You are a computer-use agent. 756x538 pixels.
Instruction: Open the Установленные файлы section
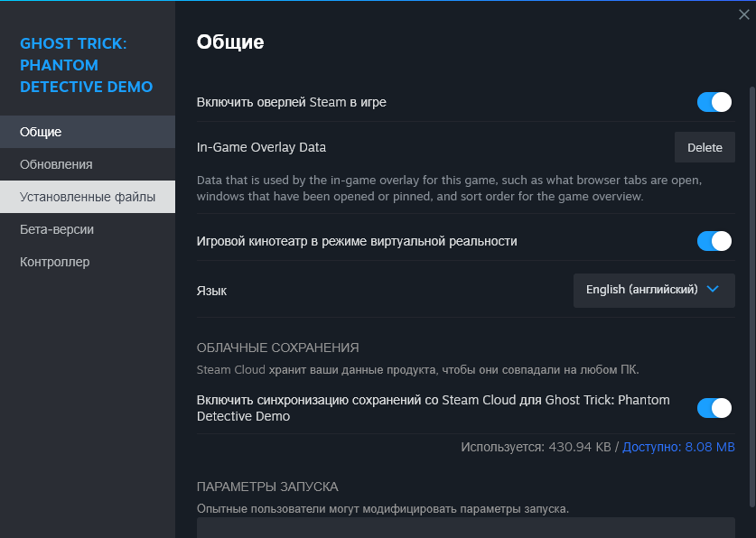[x=88, y=197]
